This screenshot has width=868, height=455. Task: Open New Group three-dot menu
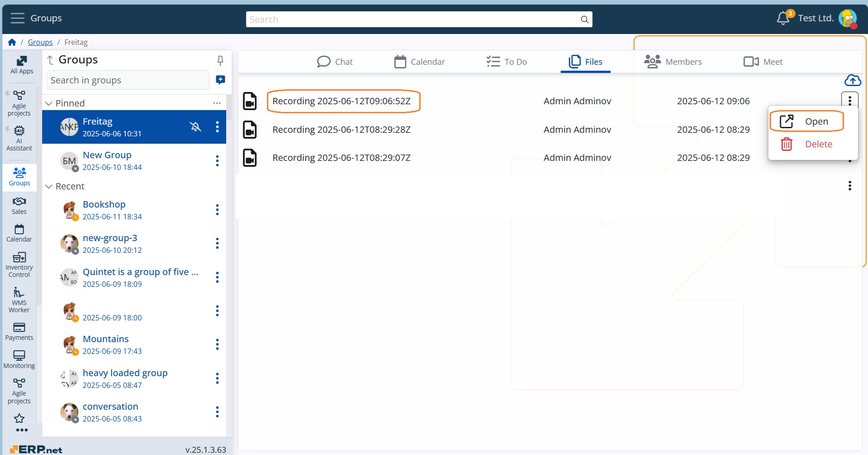(217, 161)
